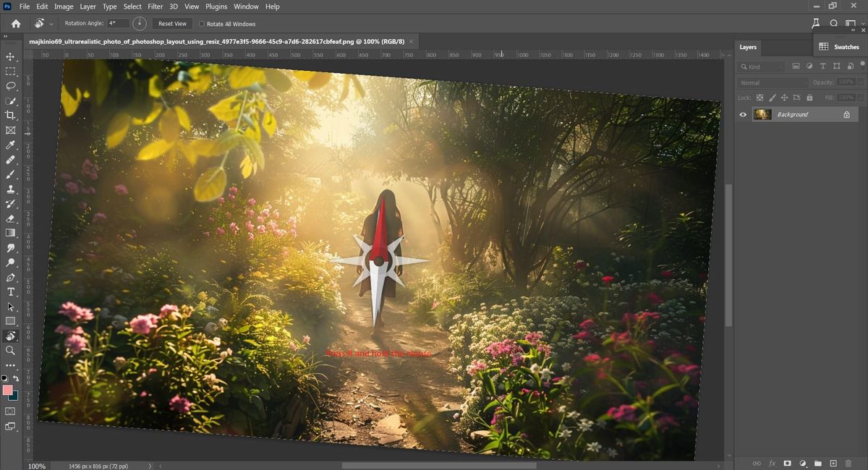Select the Frame tool
The image size is (868, 470).
pyautogui.click(x=10, y=130)
